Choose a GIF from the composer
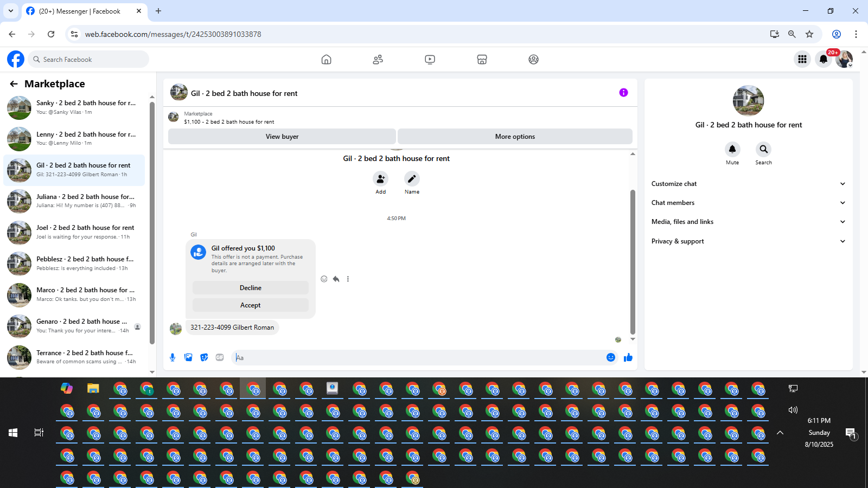Screen dimensions: 868x488 [x=220, y=357]
